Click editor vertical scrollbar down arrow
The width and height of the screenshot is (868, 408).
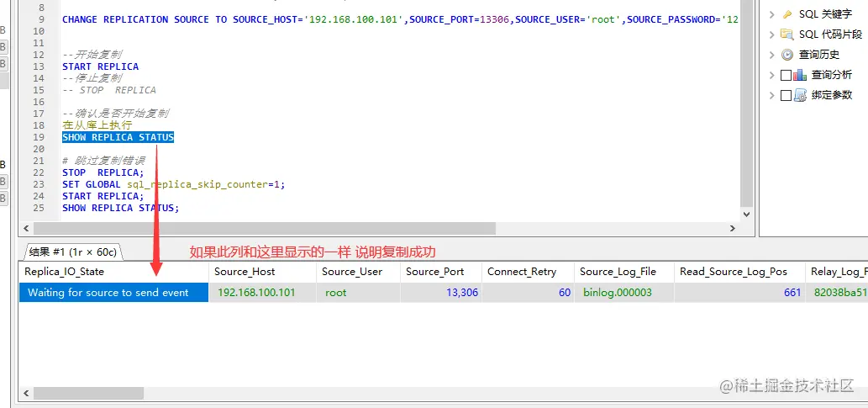[746, 214]
